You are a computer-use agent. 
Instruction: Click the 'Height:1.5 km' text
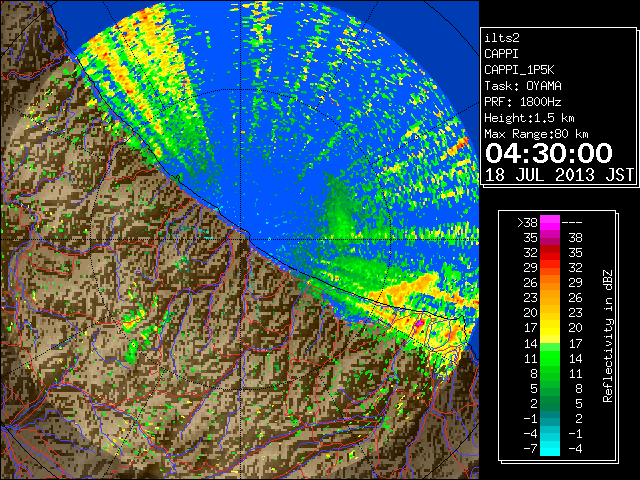[x=529, y=118]
